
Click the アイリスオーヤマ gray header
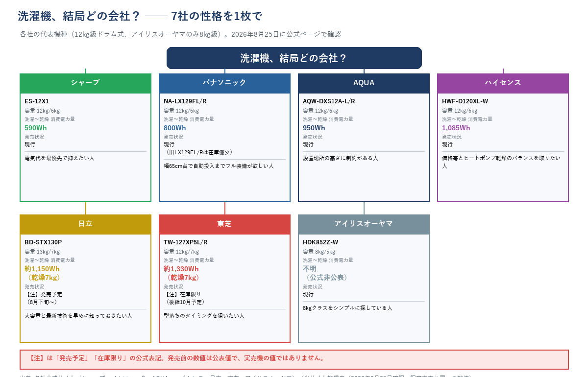364,224
